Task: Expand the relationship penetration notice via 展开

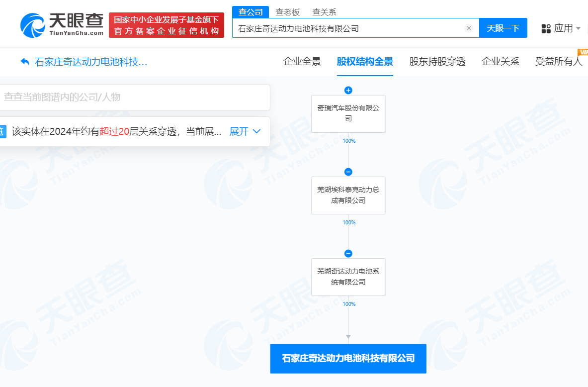Action: pyautogui.click(x=239, y=131)
